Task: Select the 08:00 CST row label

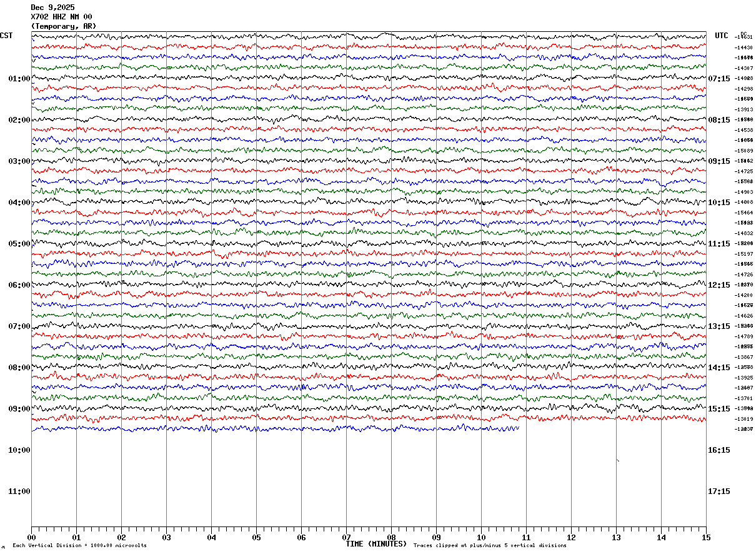Action: coord(19,368)
